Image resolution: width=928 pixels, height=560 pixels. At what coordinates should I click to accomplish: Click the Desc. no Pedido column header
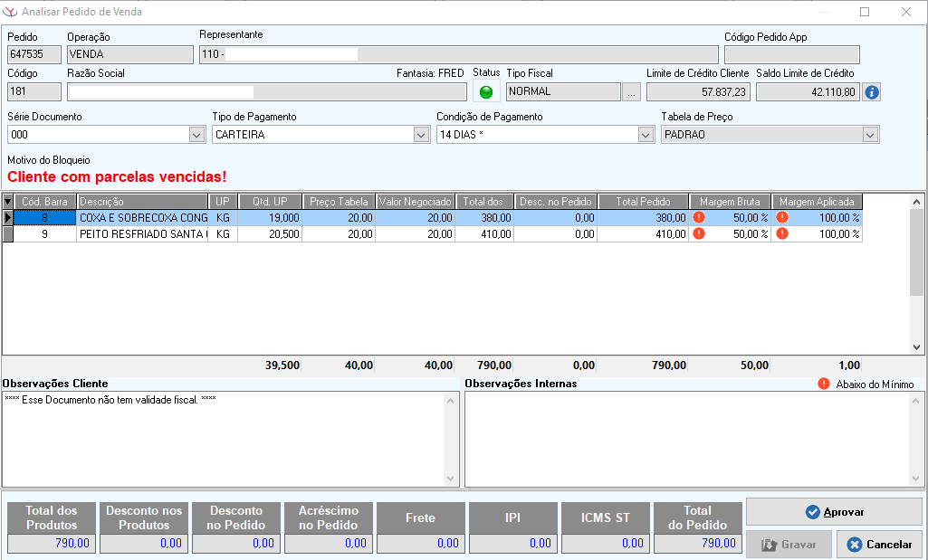tap(556, 202)
